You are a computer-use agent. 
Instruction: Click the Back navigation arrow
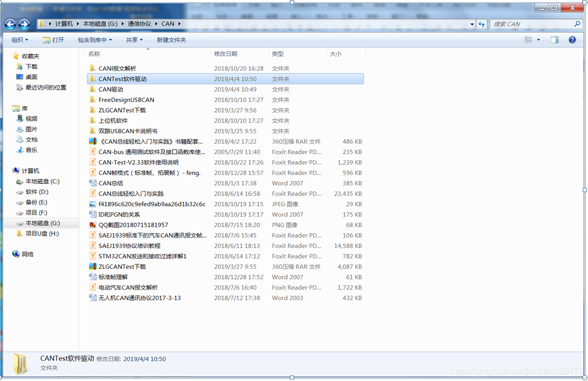tap(11, 24)
